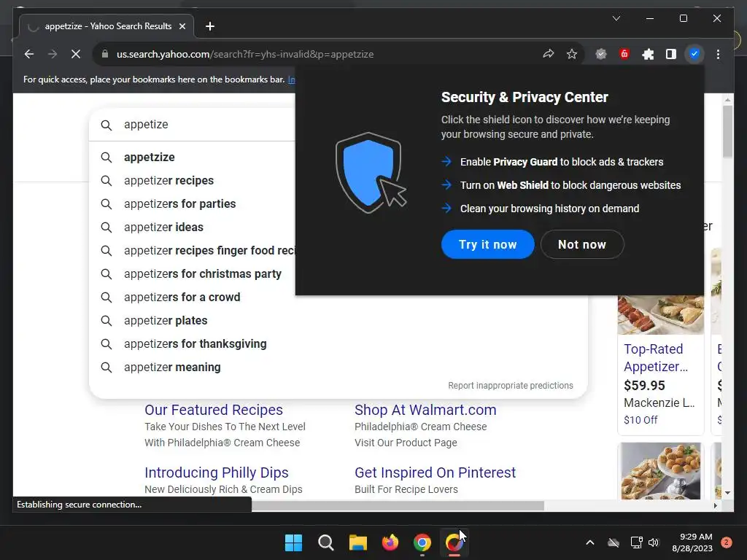Click the cloud sync tray icon
This screenshot has height=560, width=747.
[x=614, y=542]
